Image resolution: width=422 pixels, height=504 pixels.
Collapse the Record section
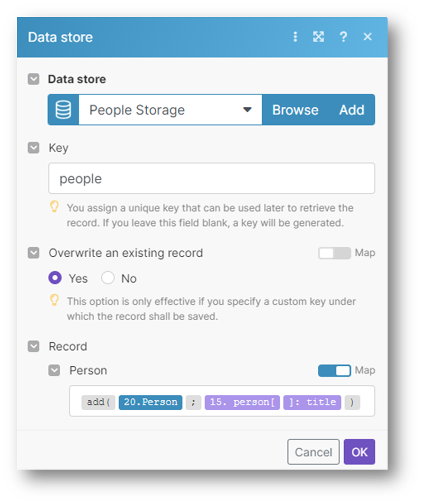pos(34,347)
